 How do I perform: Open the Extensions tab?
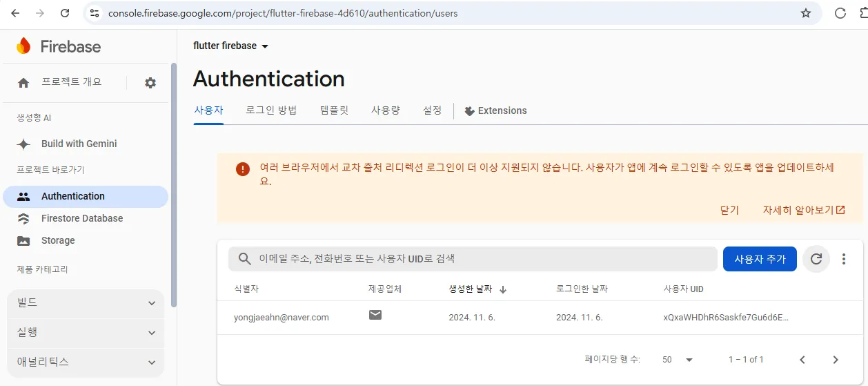coord(495,110)
